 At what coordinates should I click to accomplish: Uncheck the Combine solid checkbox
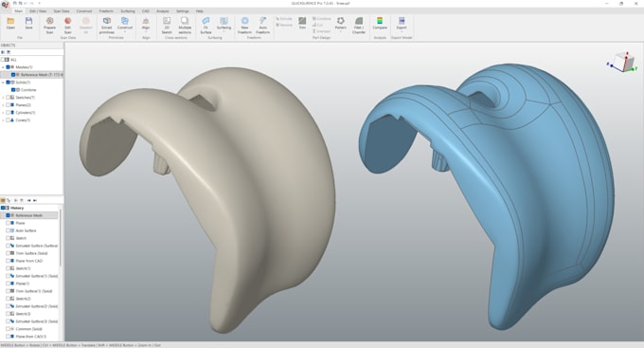click(13, 90)
